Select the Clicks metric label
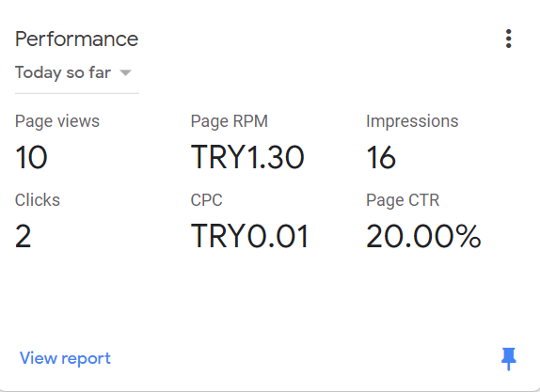The image size is (540, 392). (38, 200)
